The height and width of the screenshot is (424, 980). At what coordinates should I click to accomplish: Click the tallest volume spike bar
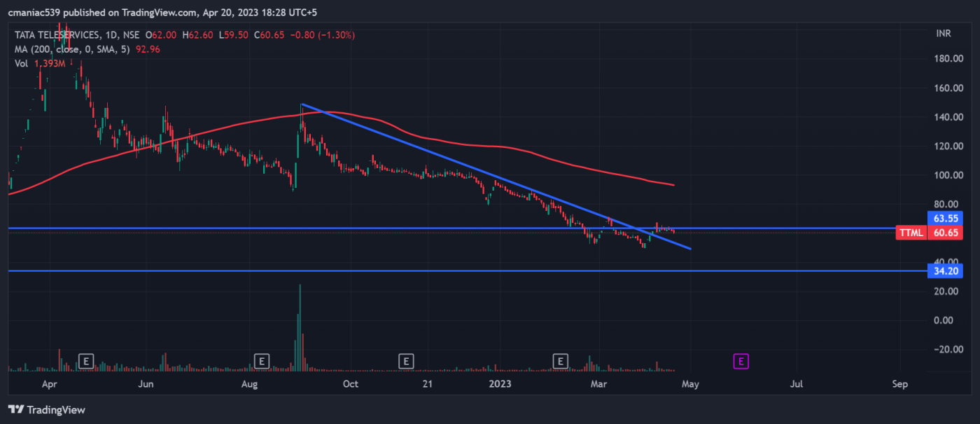pyautogui.click(x=300, y=322)
